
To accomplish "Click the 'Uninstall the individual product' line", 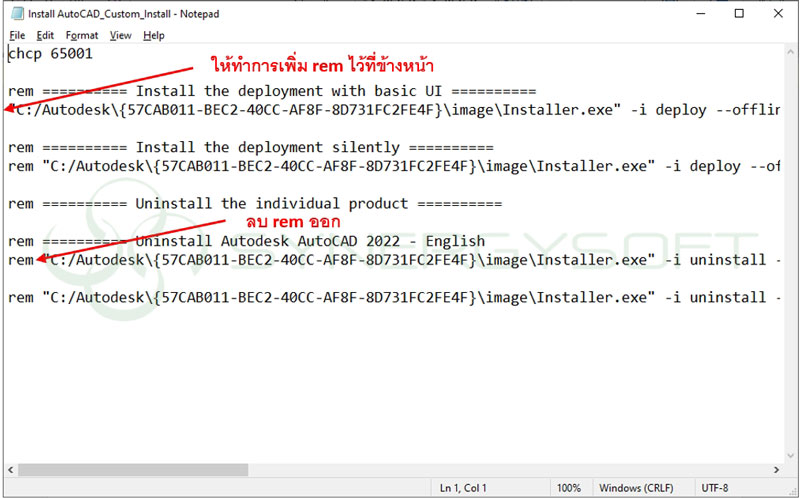I will coord(255,204).
